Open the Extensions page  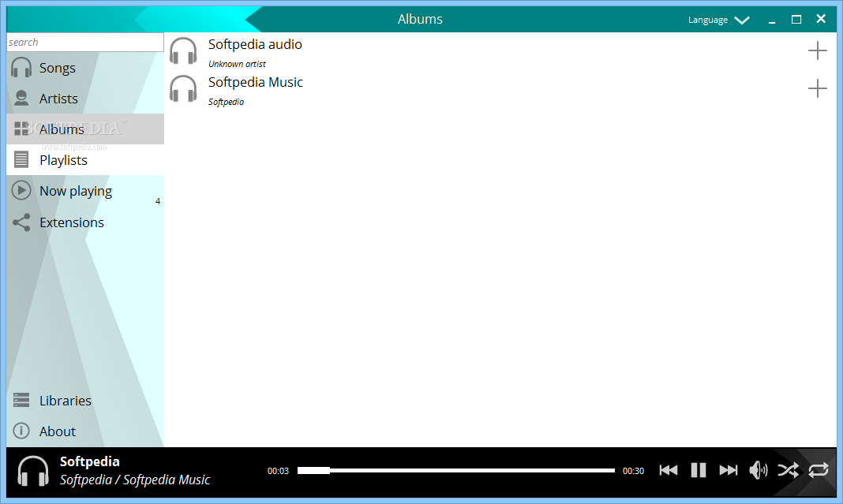[85, 222]
